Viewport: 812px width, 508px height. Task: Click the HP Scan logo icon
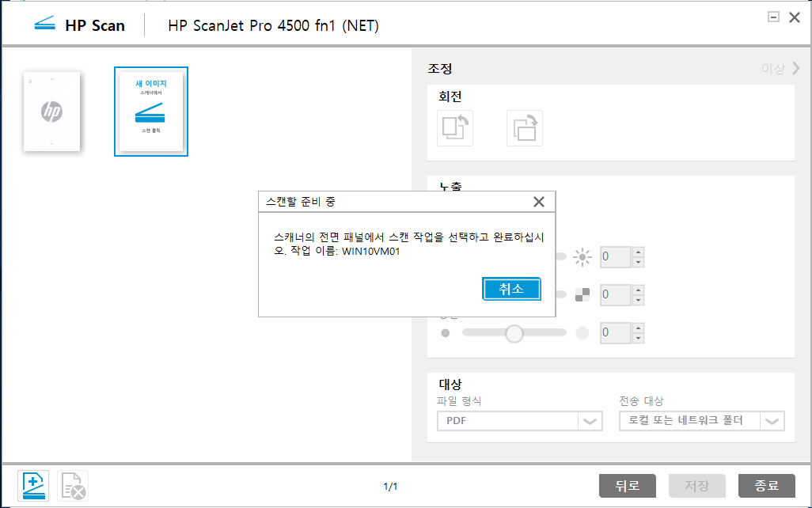coord(44,25)
